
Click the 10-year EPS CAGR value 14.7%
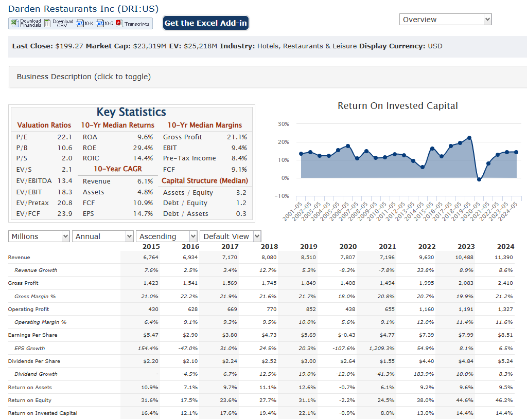tap(143, 213)
